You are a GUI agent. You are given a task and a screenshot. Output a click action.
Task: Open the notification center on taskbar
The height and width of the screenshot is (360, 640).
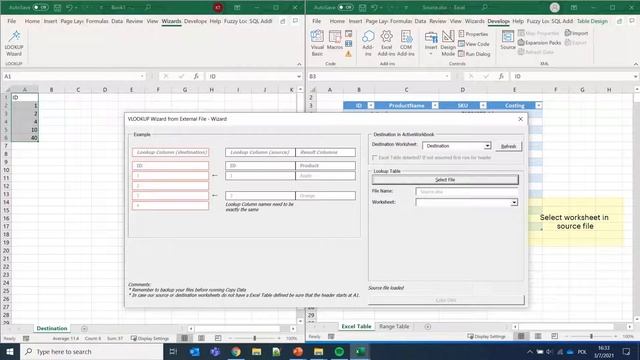coord(627,351)
